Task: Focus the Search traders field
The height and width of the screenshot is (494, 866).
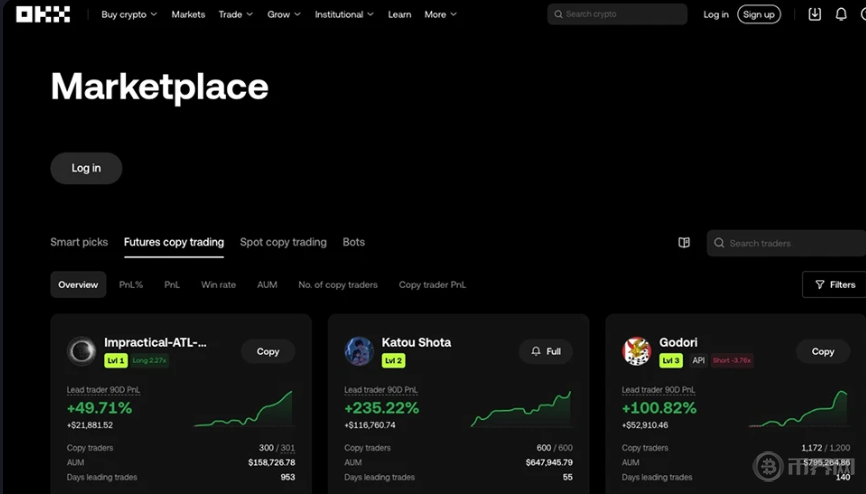Action: [x=786, y=243]
